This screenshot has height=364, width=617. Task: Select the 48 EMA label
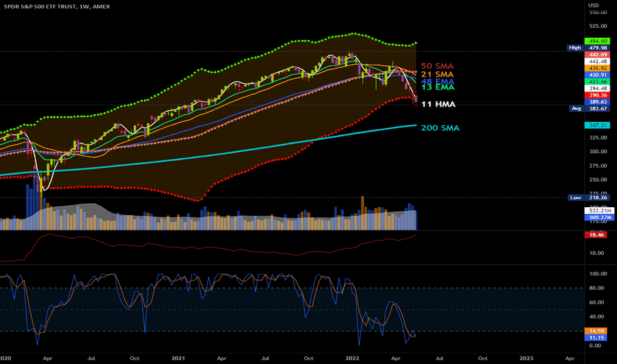[438, 81]
